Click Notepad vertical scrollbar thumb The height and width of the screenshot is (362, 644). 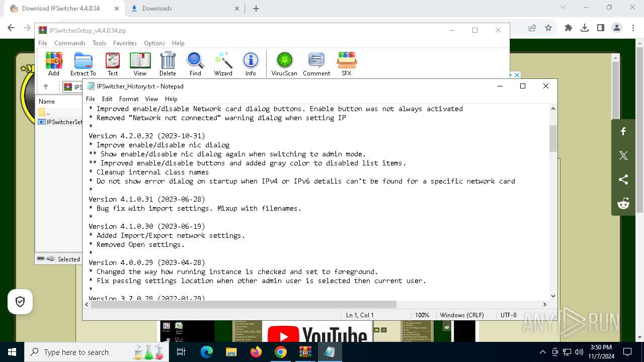coord(553,138)
